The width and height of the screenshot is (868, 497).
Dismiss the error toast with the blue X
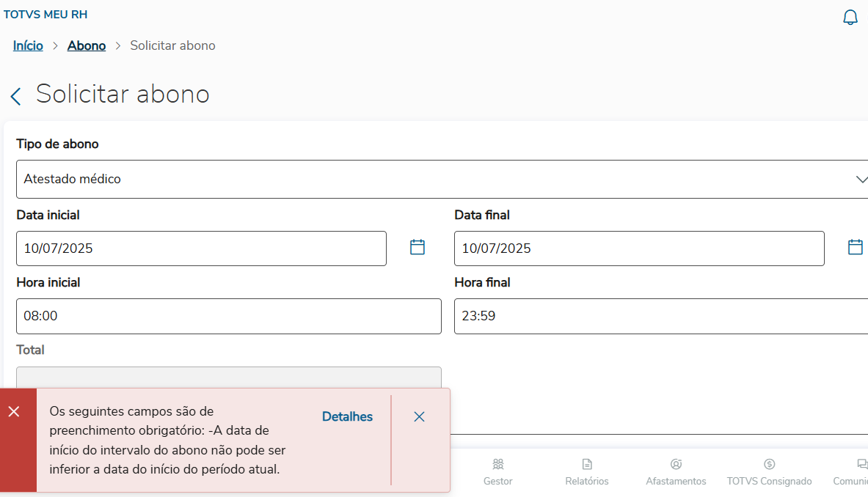pos(419,416)
